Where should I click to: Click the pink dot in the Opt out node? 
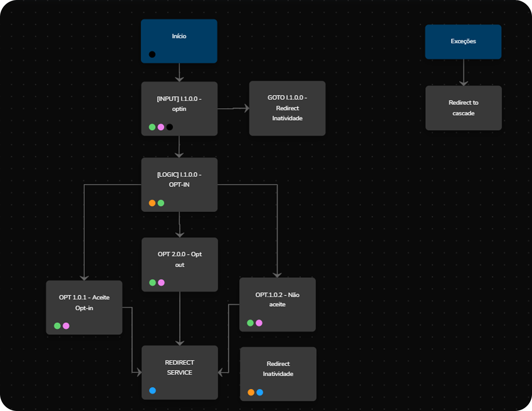click(161, 283)
